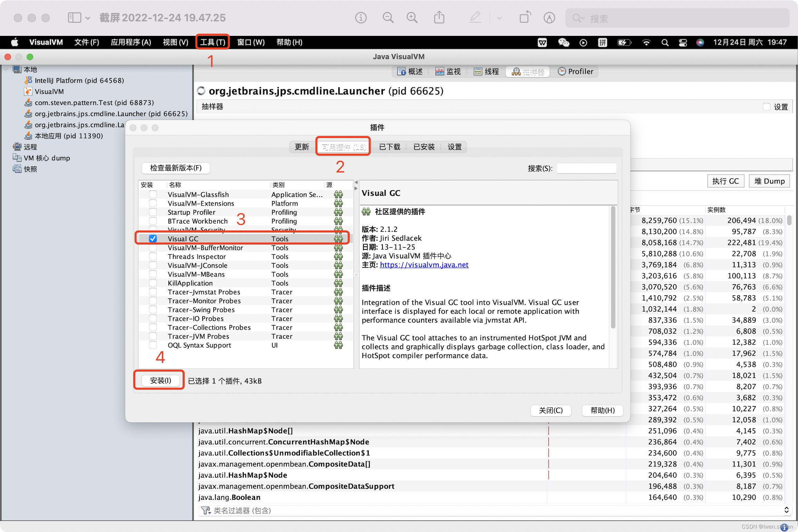Click the 检查最新版本(F) button
The height and width of the screenshot is (532, 798).
[176, 168]
